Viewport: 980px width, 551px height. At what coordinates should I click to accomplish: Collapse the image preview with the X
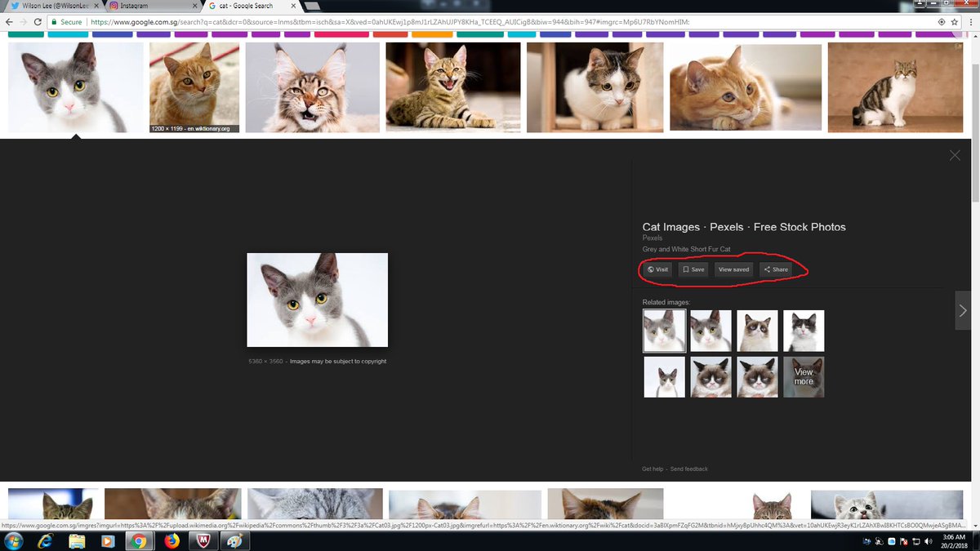(x=954, y=154)
